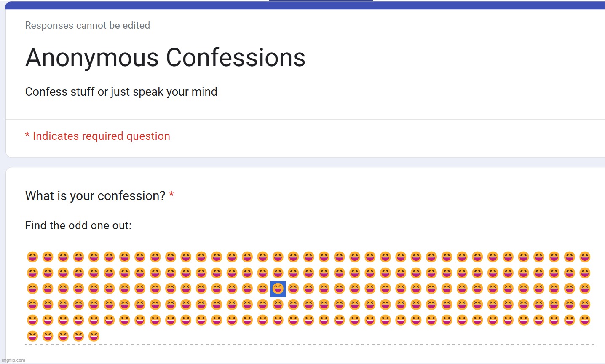Click the final emoji in the short bottom row
Viewport: 605px width, 364px height.
94,336
